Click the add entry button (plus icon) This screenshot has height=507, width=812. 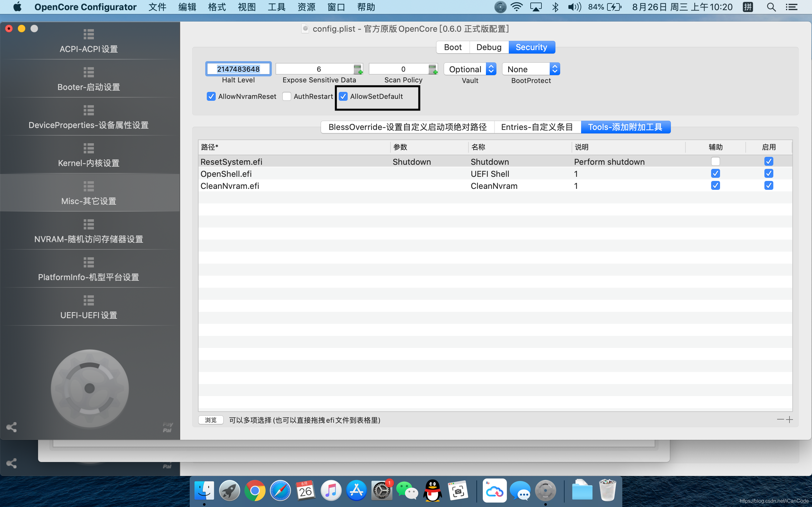click(790, 420)
